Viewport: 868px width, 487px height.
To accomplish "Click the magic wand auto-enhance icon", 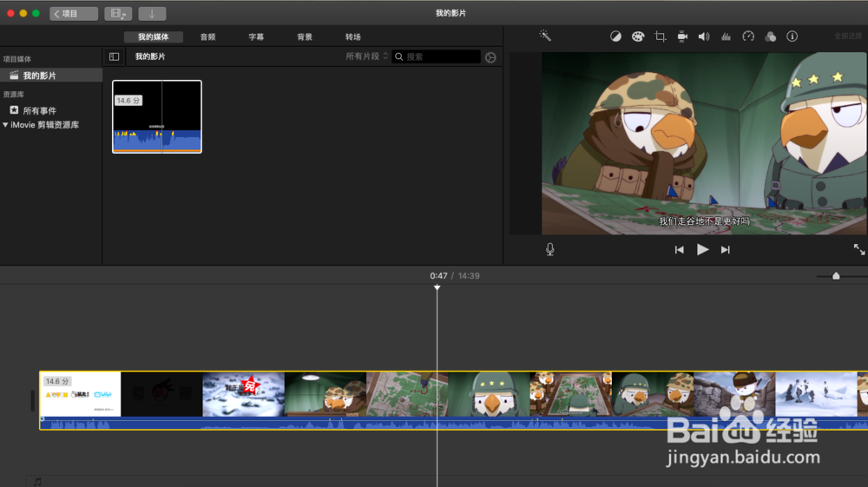I will 545,36.
